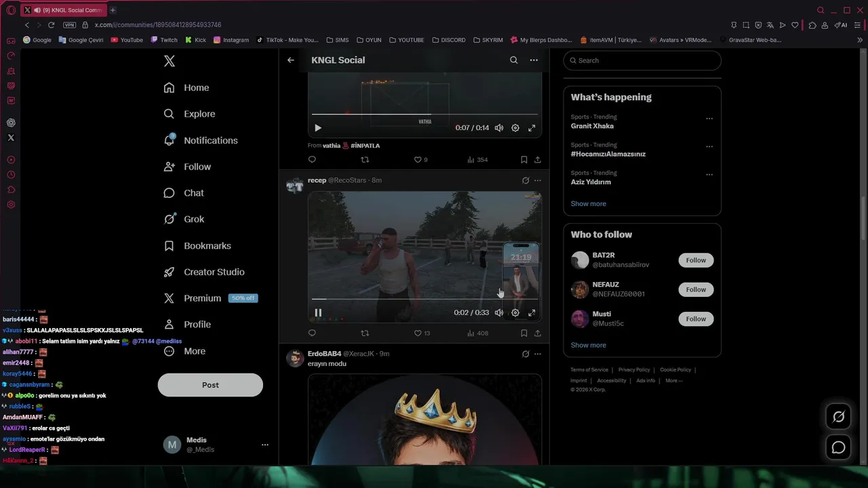Open Twitch bookmark in bookmarks bar
This screenshot has width=868, height=488.
(164, 40)
